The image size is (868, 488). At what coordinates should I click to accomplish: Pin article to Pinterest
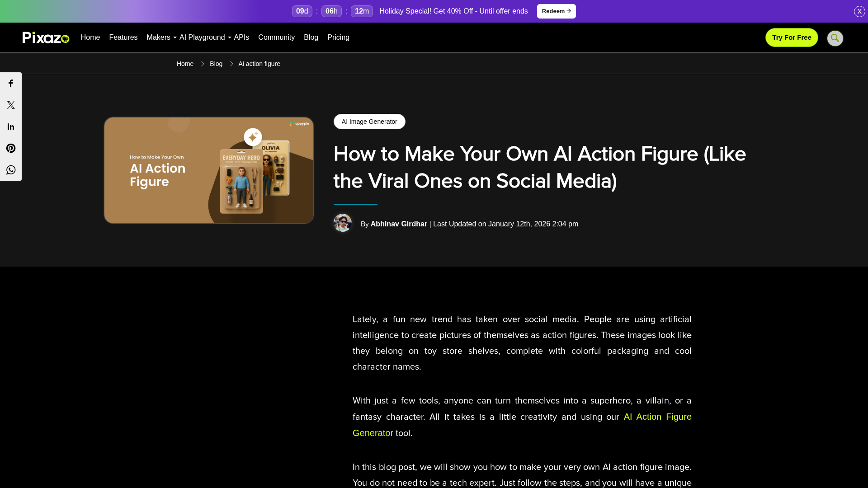tap(11, 148)
